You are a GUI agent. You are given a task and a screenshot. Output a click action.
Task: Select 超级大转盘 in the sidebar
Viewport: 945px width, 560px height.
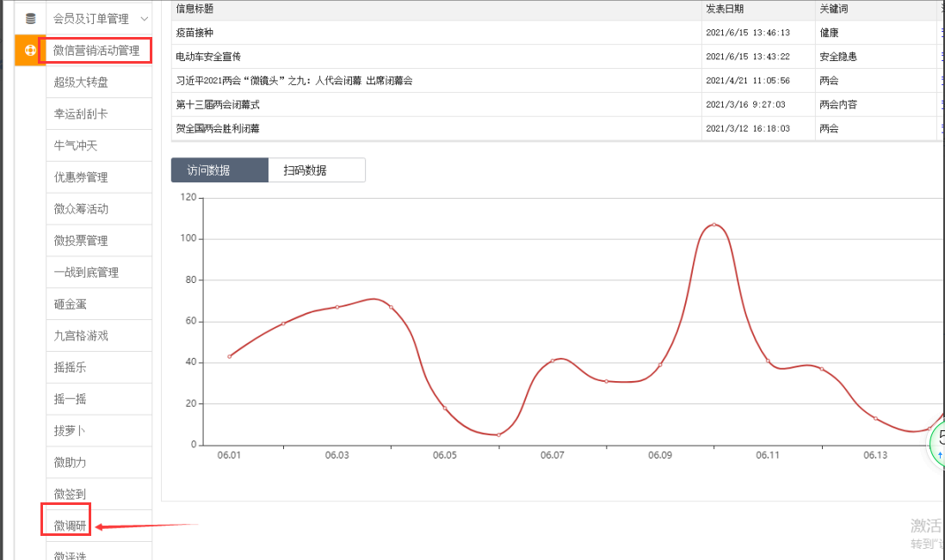(81, 83)
